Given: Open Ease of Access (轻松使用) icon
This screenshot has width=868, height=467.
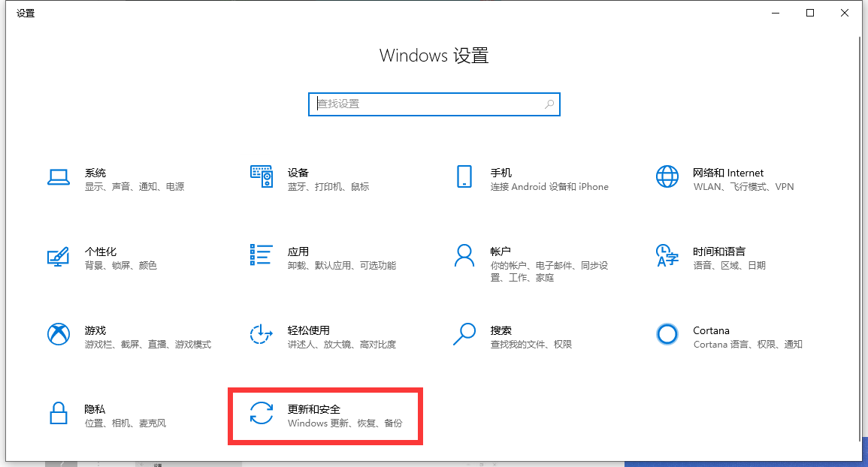Looking at the screenshot, I should (x=261, y=334).
